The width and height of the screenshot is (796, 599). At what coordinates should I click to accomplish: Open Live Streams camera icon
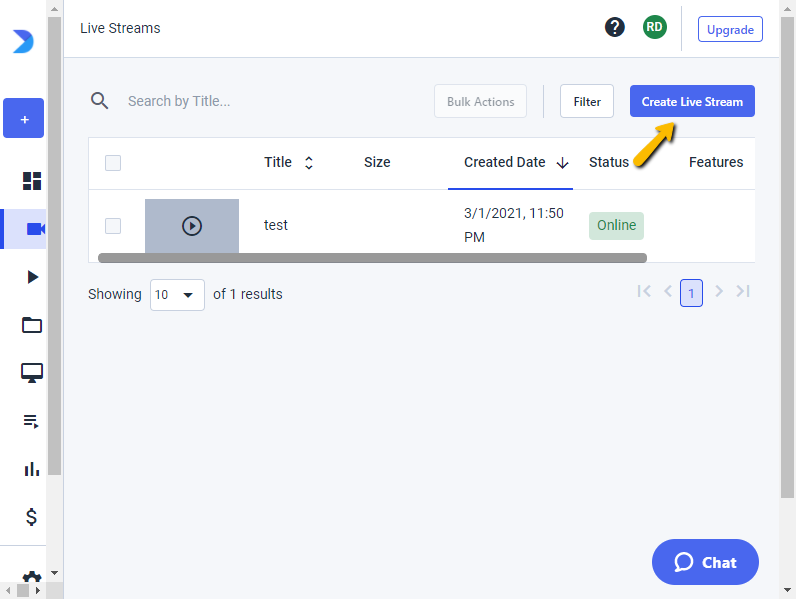click(x=36, y=229)
